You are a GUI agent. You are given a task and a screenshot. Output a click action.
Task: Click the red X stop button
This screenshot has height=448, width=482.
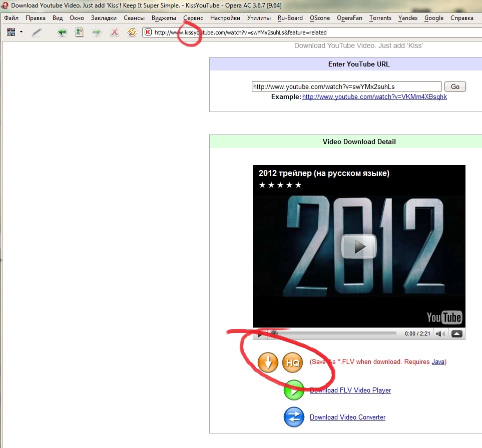click(115, 32)
